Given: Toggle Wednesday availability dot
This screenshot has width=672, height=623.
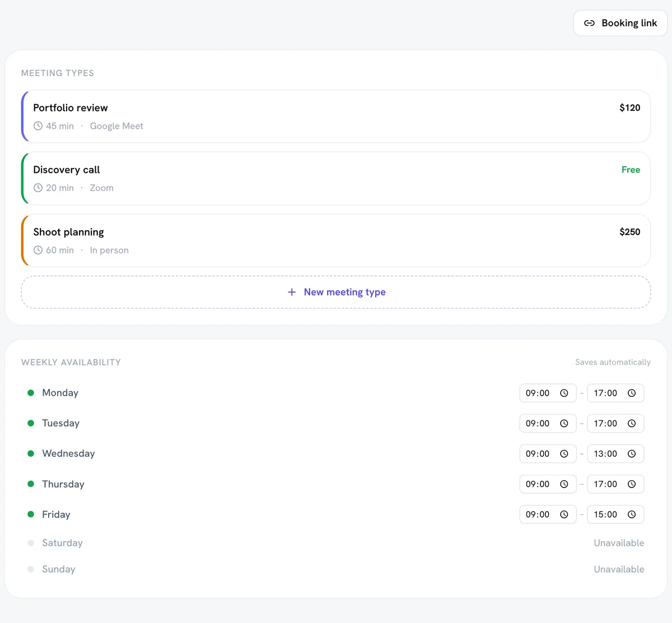Looking at the screenshot, I should coord(31,453).
